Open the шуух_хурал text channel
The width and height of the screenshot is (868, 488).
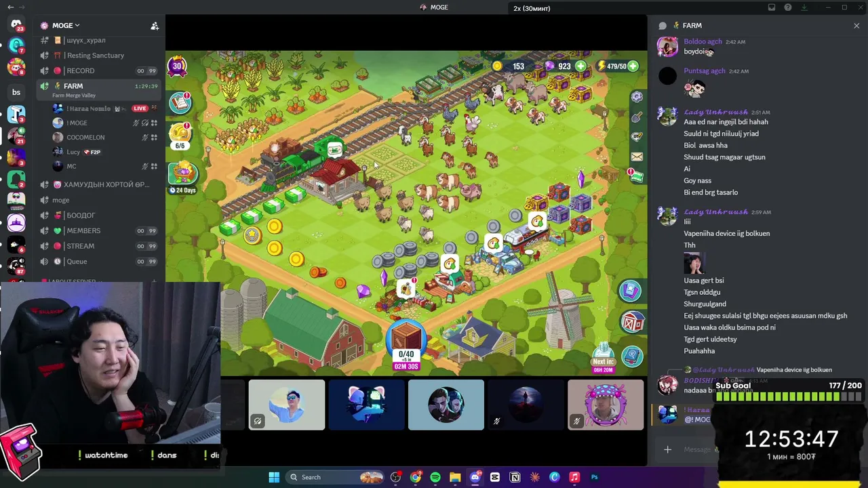point(100,41)
